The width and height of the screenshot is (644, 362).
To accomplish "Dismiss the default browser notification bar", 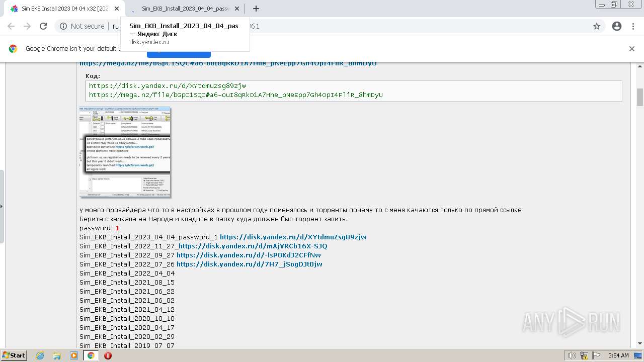I will 632,49.
